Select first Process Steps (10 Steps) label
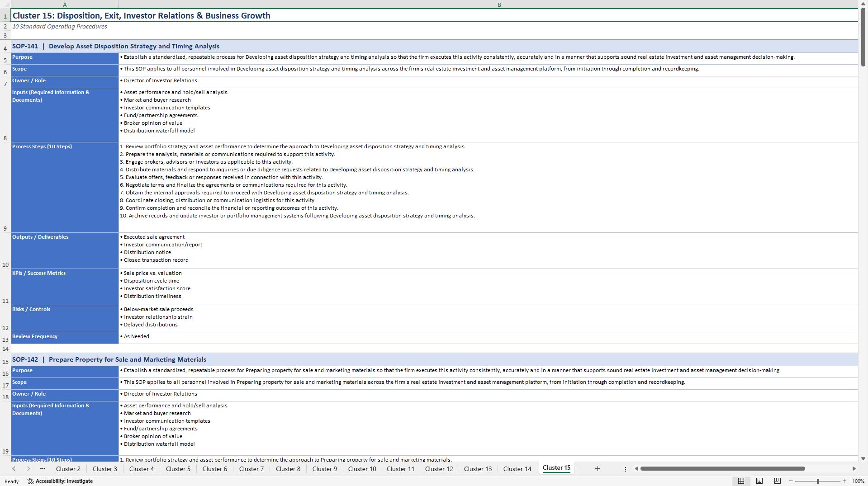The width and height of the screenshot is (868, 486). (65, 188)
